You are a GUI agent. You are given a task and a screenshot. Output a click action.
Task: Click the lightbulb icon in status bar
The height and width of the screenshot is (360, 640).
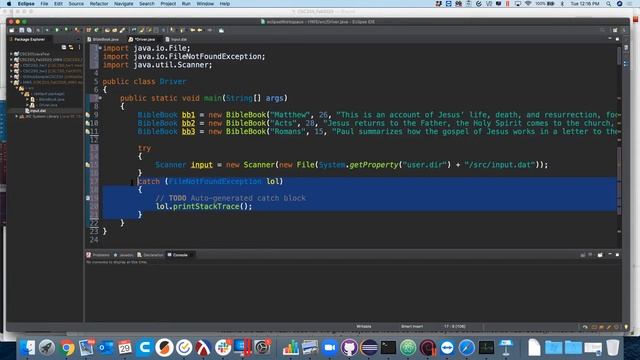(626, 327)
